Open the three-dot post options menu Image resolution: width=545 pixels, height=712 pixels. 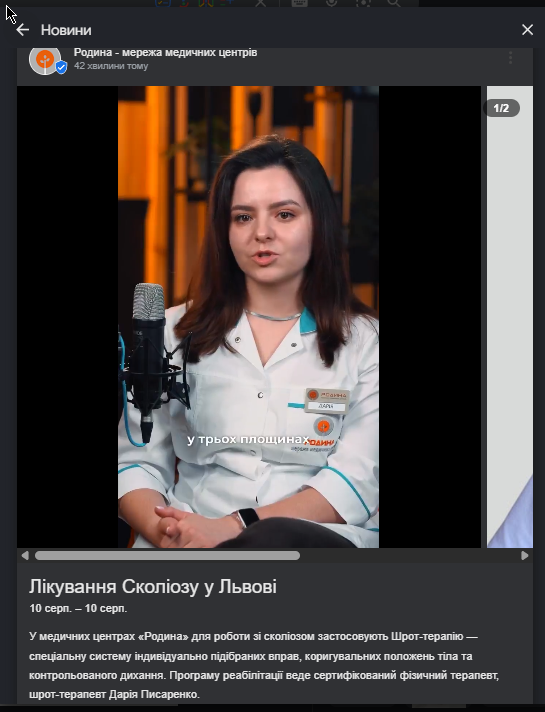(x=510, y=58)
